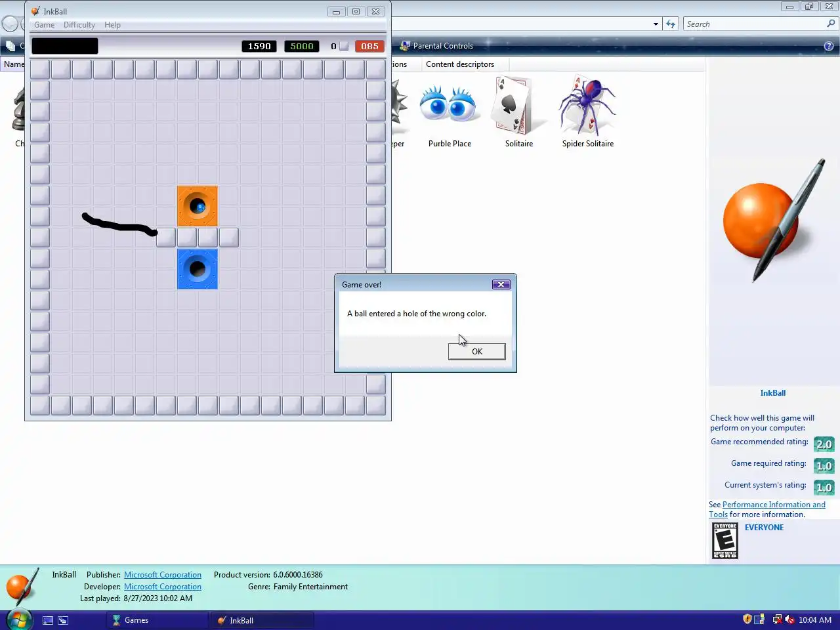Switch to Games taskbar button
Screen dimensions: 840x630
coord(156,620)
